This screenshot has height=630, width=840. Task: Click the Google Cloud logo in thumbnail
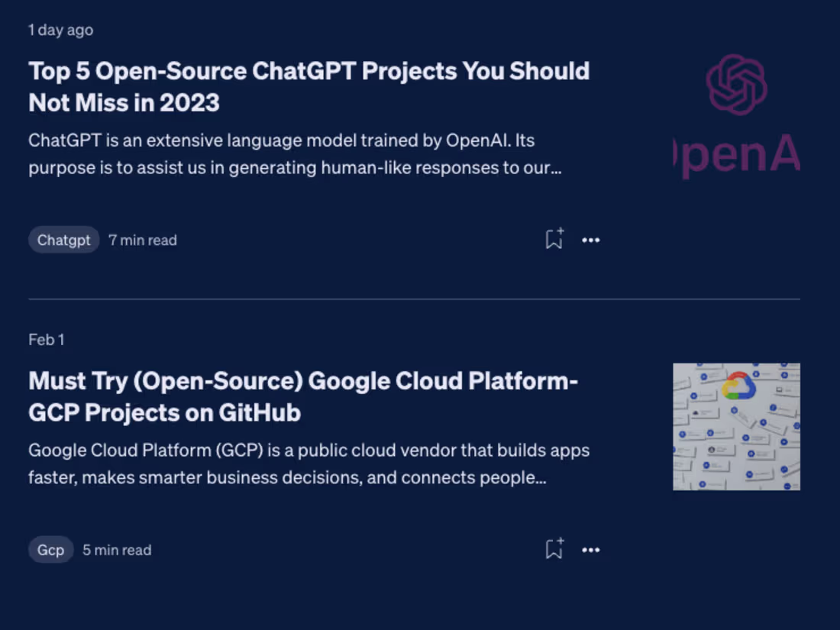click(738, 386)
